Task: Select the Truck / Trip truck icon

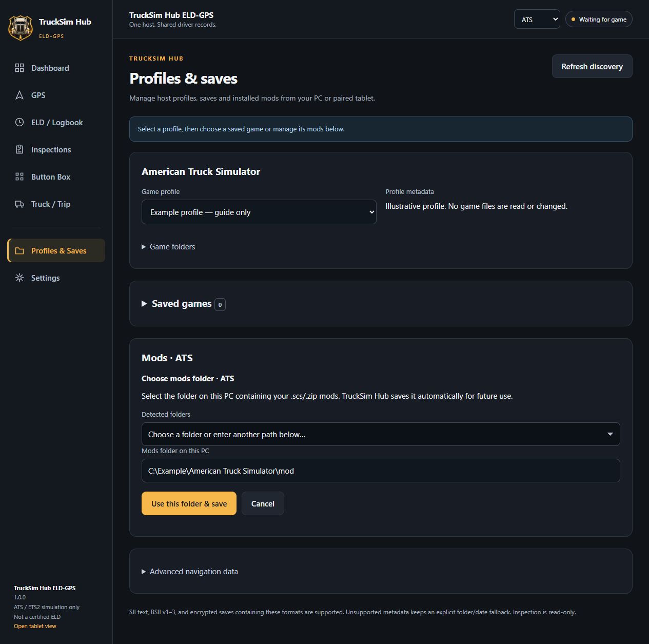Action: point(19,204)
